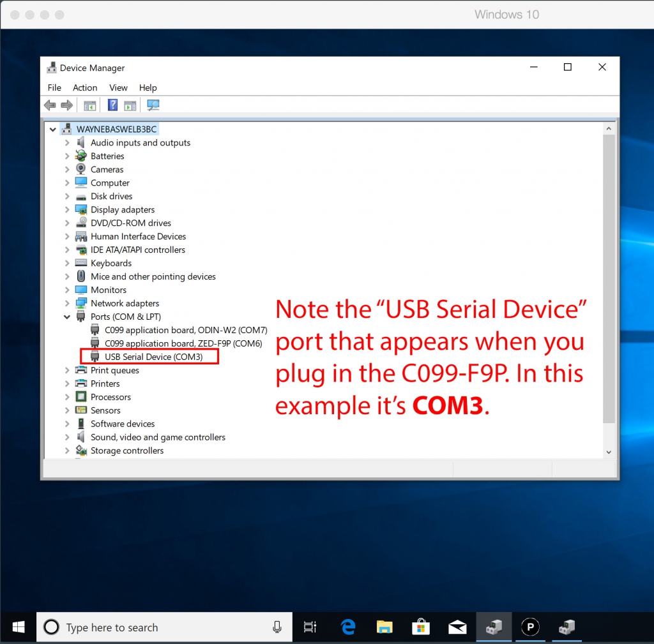Close the Device Manager window
Image resolution: width=654 pixels, height=644 pixels.
click(x=602, y=67)
